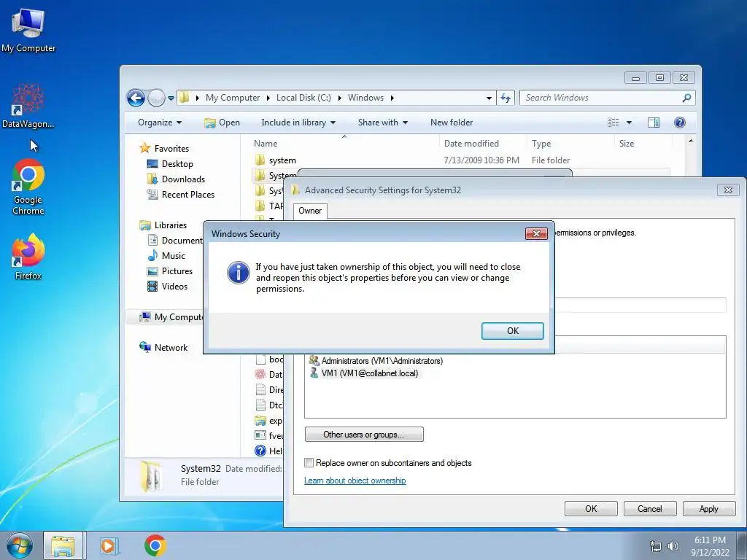Open Windows Media Player from the taskbar
Screen dimensions: 747x560
click(109, 545)
